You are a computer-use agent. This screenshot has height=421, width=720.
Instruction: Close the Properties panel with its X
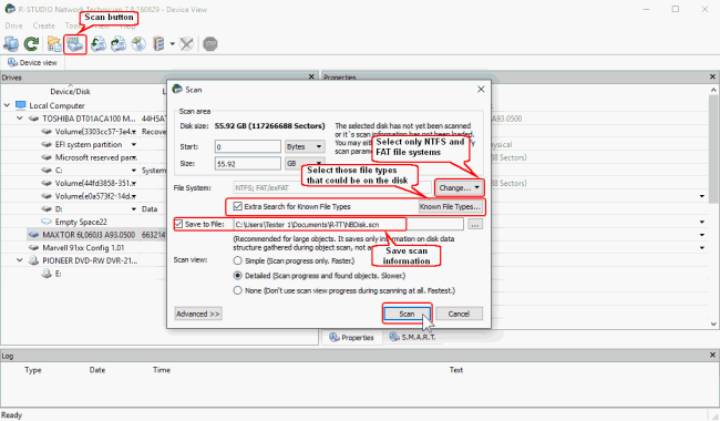coord(713,77)
